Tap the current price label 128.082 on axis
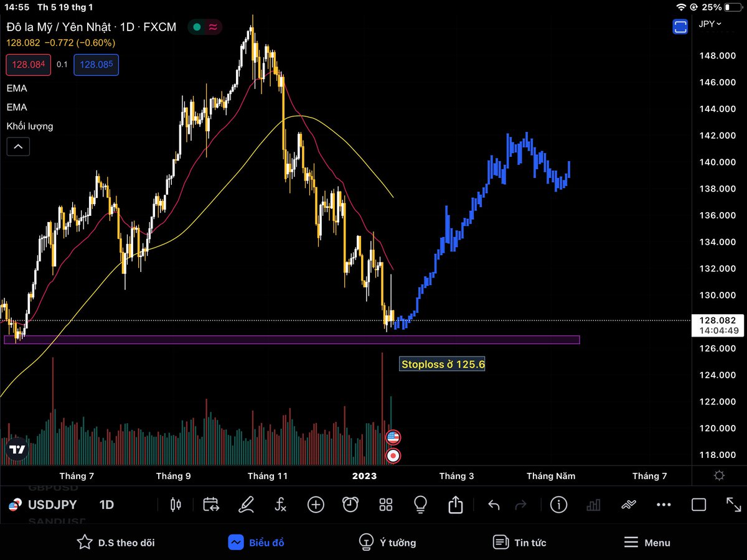 [x=717, y=320]
